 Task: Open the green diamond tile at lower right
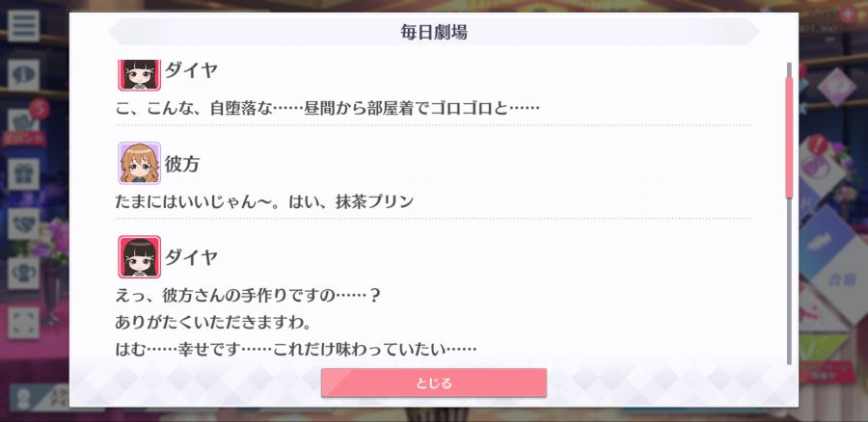[x=827, y=346]
